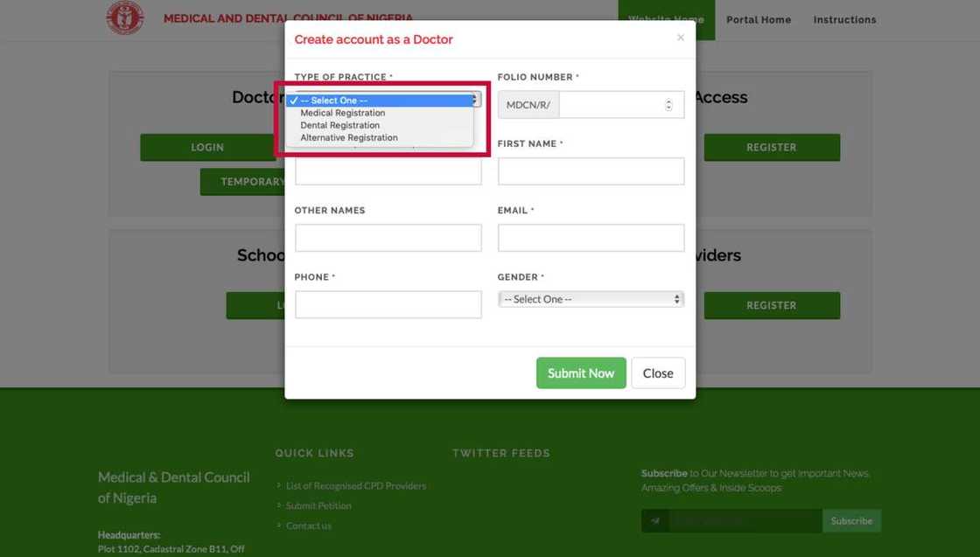Viewport: 980px width, 557px height.
Task: Click the MDCN logo emblem
Action: pyautogui.click(x=125, y=17)
